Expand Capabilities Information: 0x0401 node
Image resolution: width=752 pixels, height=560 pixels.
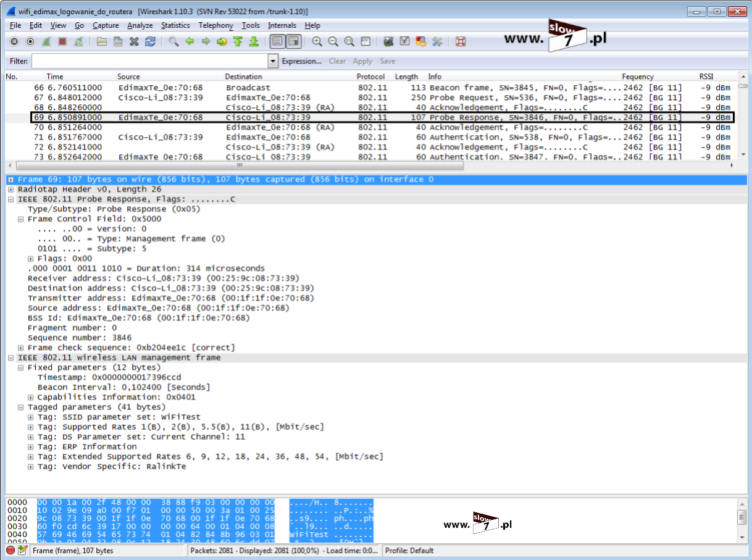(30, 397)
